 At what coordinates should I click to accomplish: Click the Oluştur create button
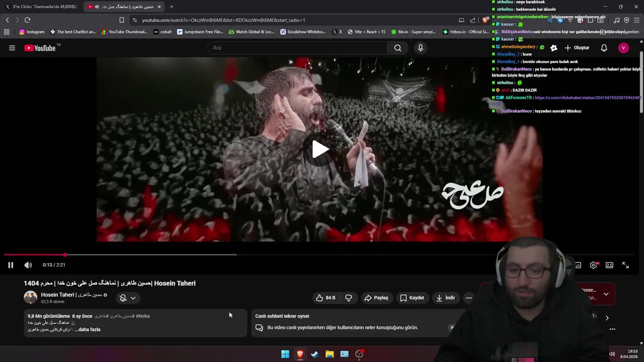pyautogui.click(x=577, y=48)
